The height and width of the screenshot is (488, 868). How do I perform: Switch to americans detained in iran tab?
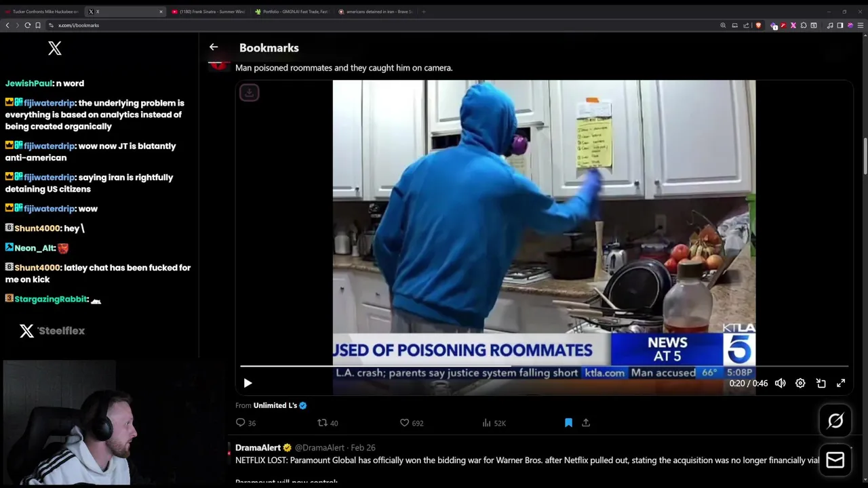pyautogui.click(x=375, y=12)
